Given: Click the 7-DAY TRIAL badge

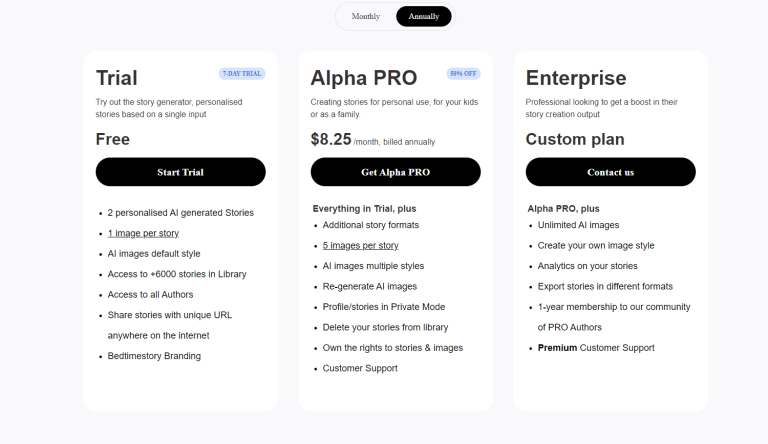Looking at the screenshot, I should pyautogui.click(x=242, y=74).
